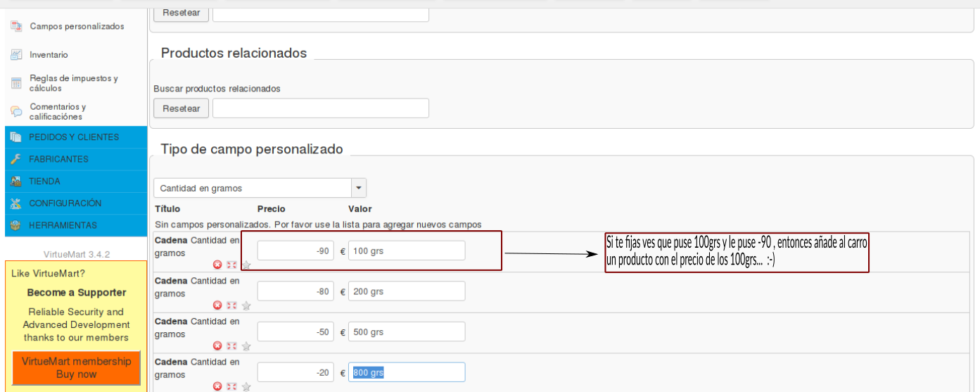Image resolution: width=980 pixels, height=392 pixels.
Task: Click the Inventario chart icon
Action: coord(16,54)
